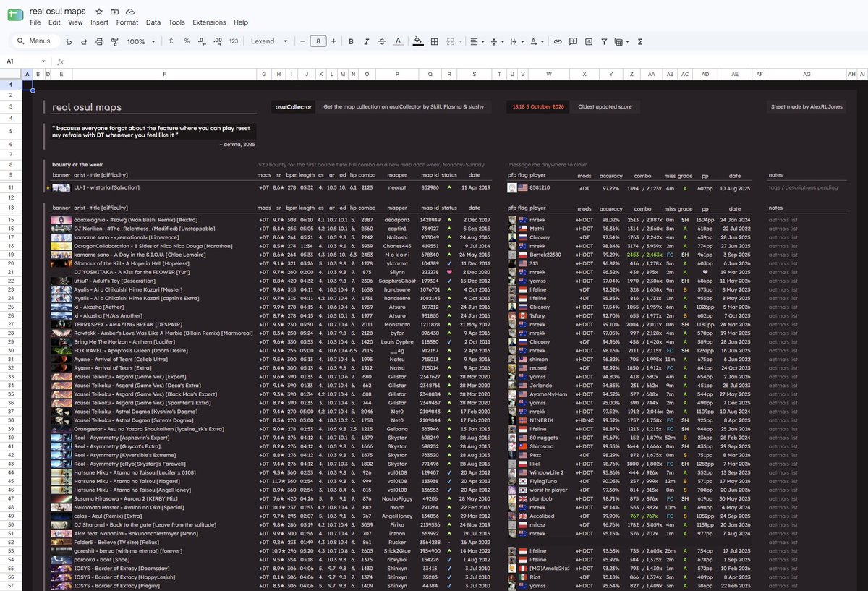Check cloud save status icon
The height and width of the screenshot is (591, 868).
129,12
